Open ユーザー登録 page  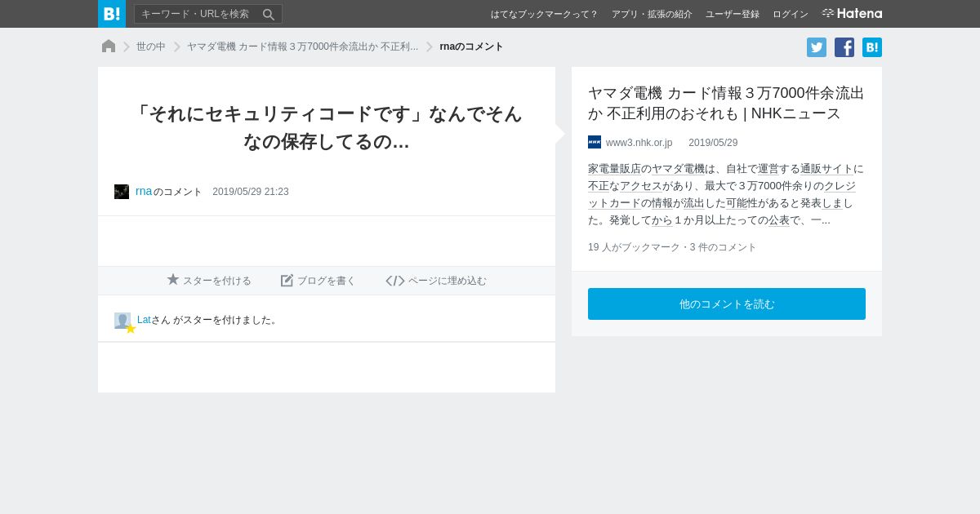pos(733,14)
